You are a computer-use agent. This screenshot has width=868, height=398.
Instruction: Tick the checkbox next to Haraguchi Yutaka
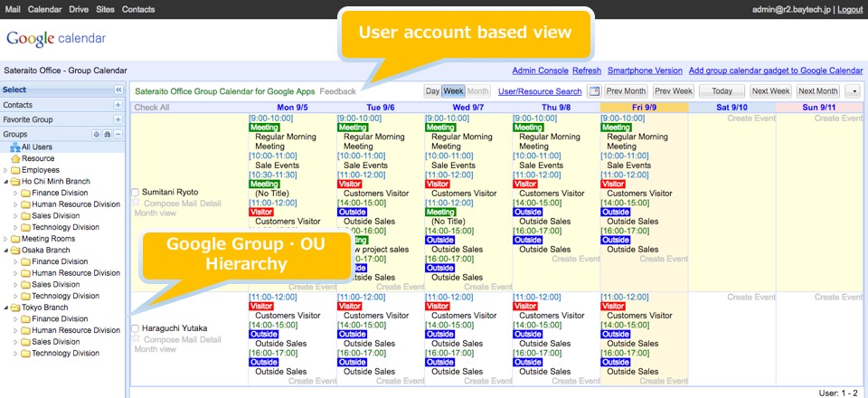pos(135,328)
